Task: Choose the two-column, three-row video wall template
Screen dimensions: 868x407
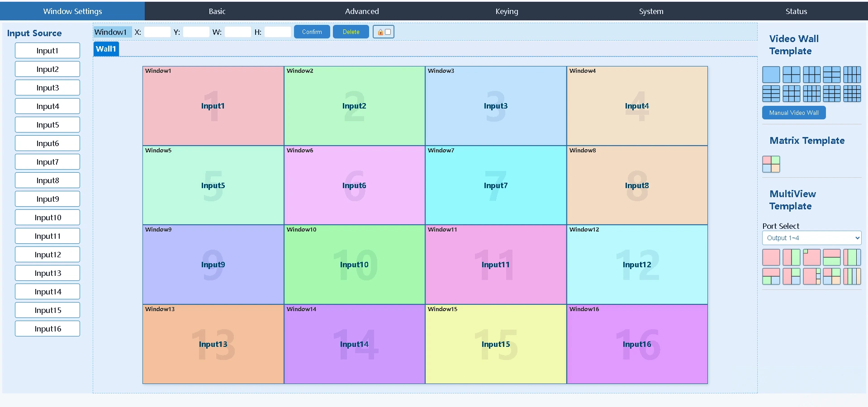Action: click(x=832, y=75)
